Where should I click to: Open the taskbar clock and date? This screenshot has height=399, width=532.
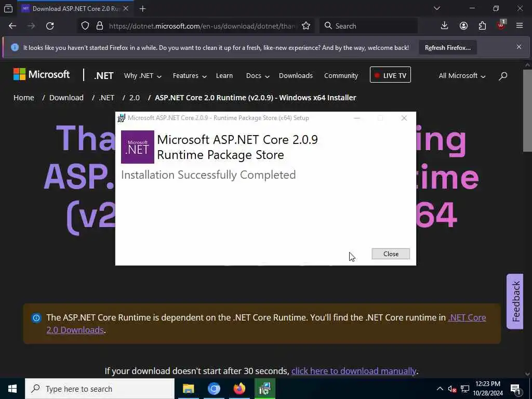(x=487, y=389)
